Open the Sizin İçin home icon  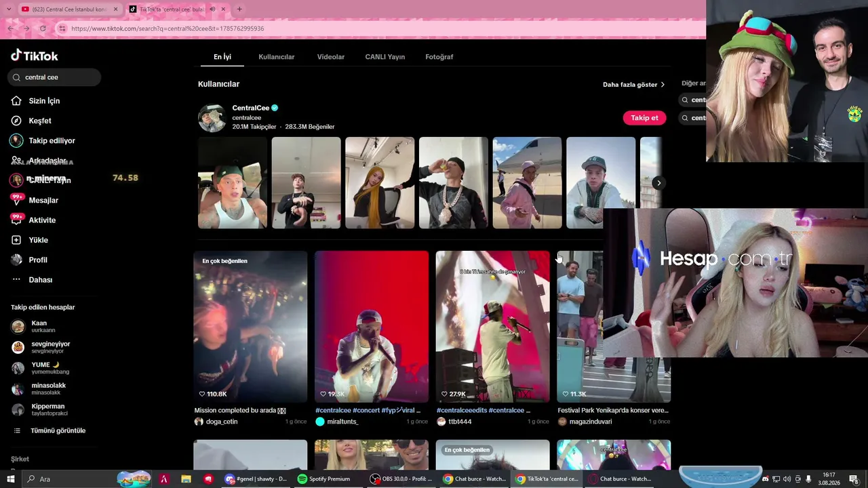point(16,101)
